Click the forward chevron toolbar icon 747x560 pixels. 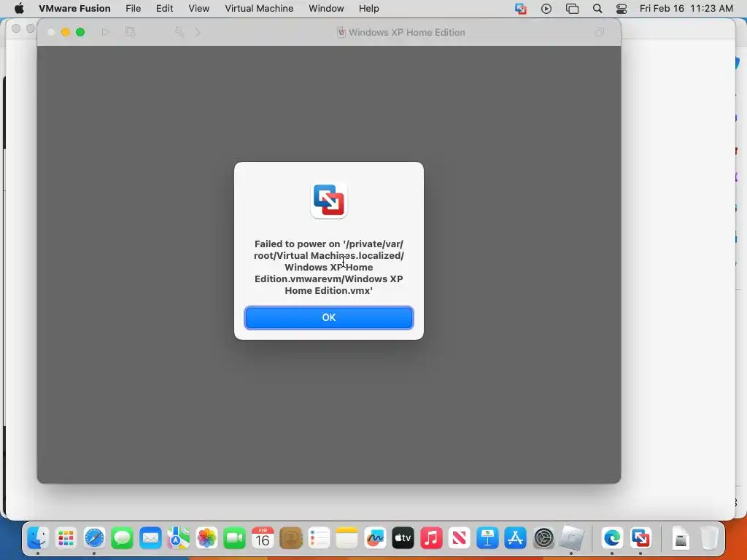(198, 32)
